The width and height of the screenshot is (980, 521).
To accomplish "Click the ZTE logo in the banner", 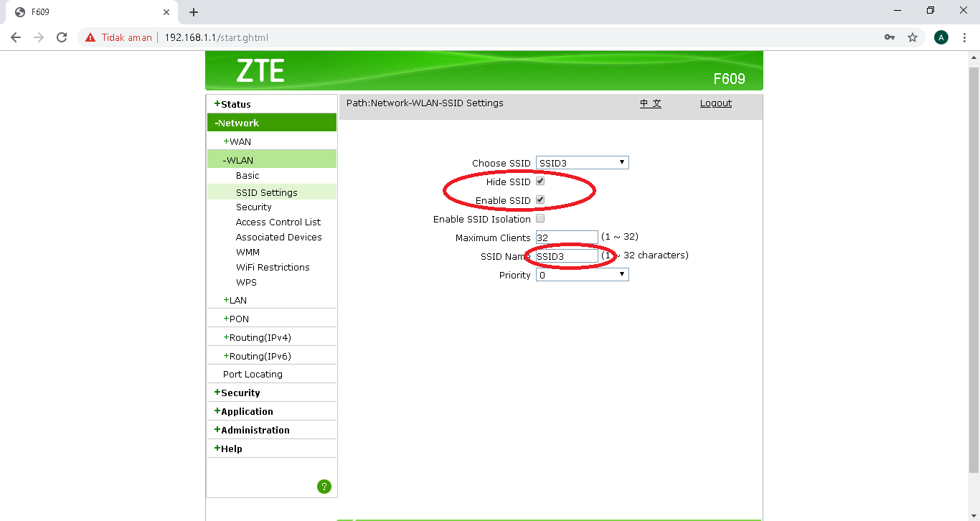I will coord(260,70).
